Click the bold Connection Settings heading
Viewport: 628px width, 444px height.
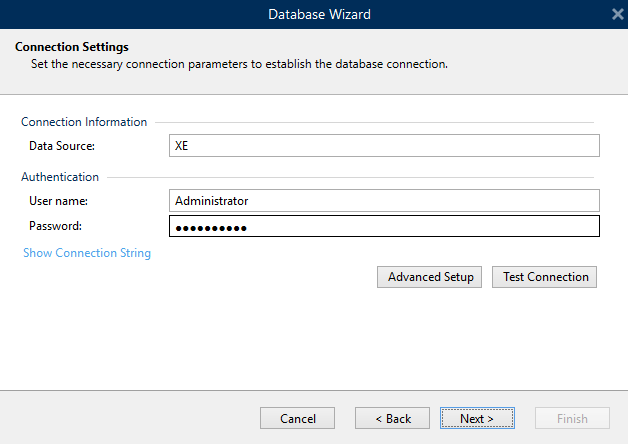pyautogui.click(x=72, y=47)
